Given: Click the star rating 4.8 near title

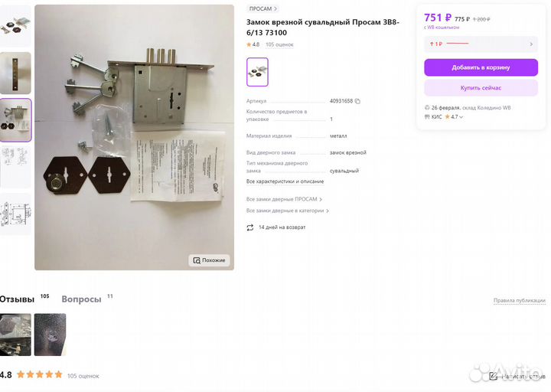Looking at the screenshot, I should tap(253, 44).
